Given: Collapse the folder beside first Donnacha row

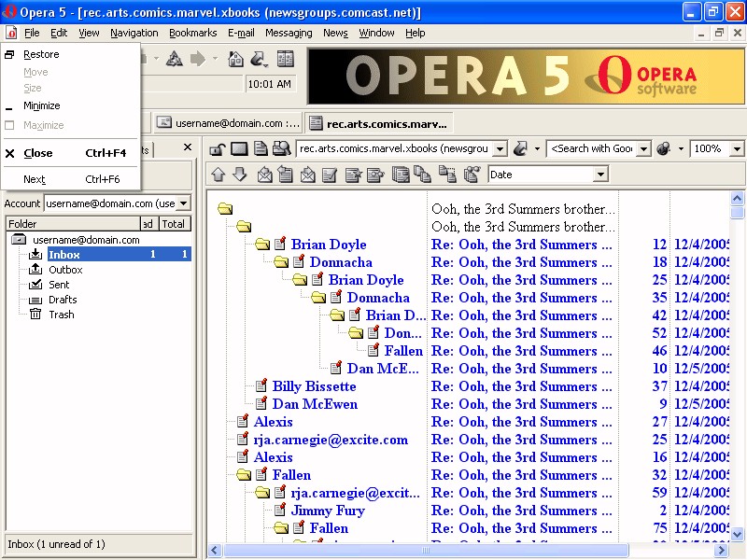Looking at the screenshot, I should (281, 262).
